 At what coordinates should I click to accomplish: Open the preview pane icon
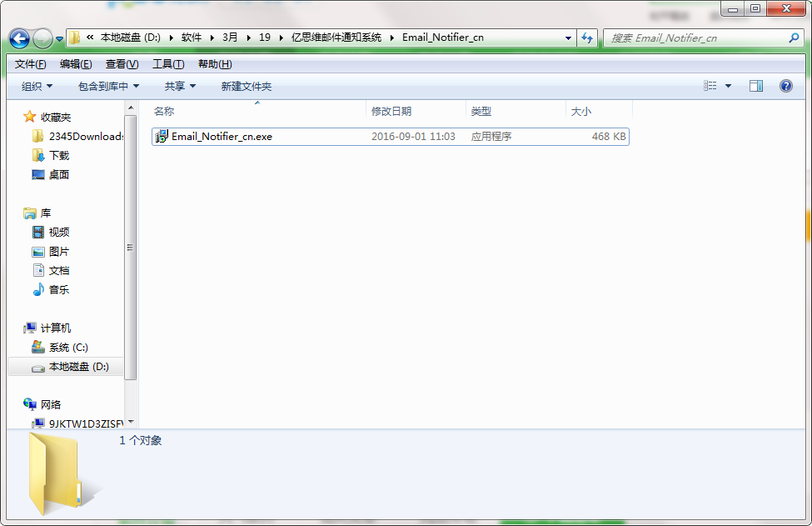756,86
